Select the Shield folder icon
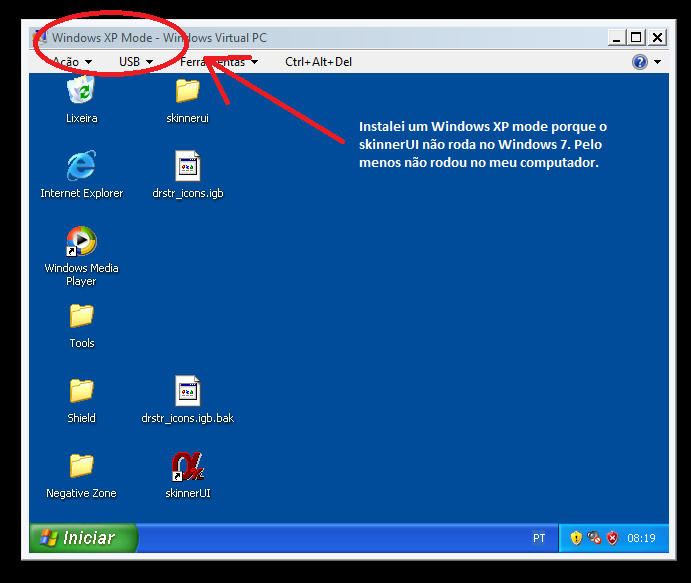The height and width of the screenshot is (583, 691). [82, 390]
